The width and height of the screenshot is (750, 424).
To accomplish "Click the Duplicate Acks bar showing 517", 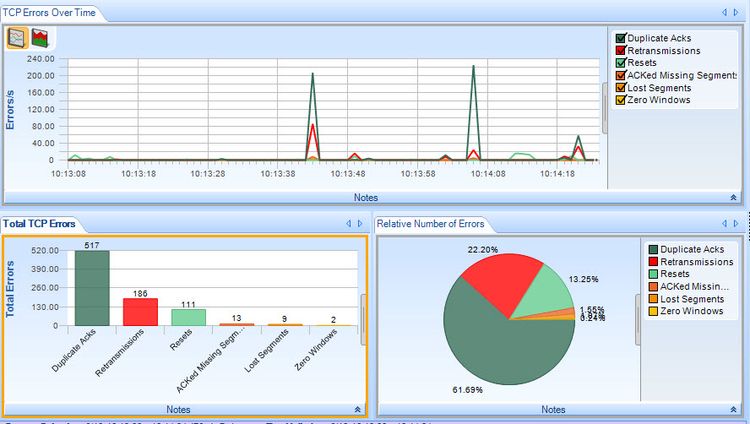I will (92, 288).
